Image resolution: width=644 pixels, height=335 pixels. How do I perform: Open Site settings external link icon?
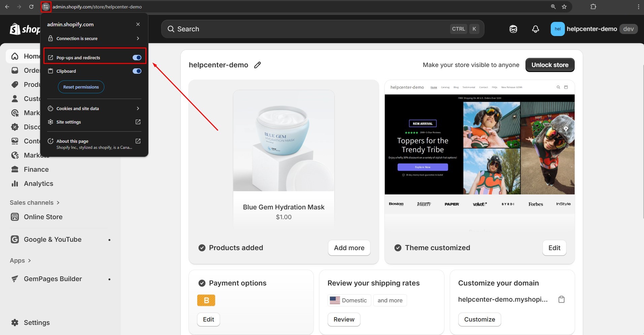pyautogui.click(x=138, y=122)
